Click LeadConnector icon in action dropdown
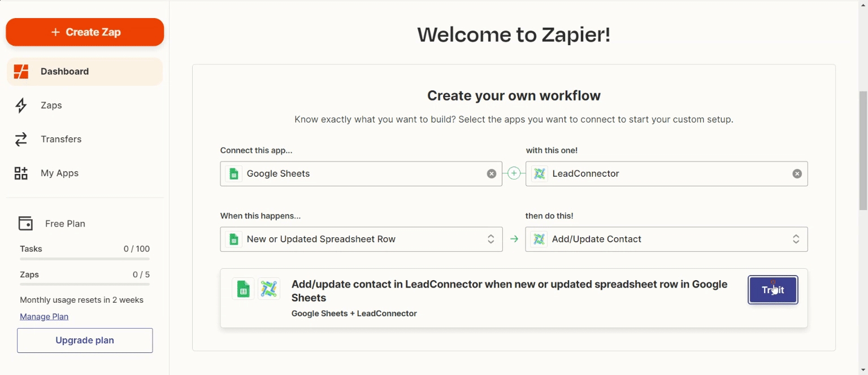 tap(539, 239)
